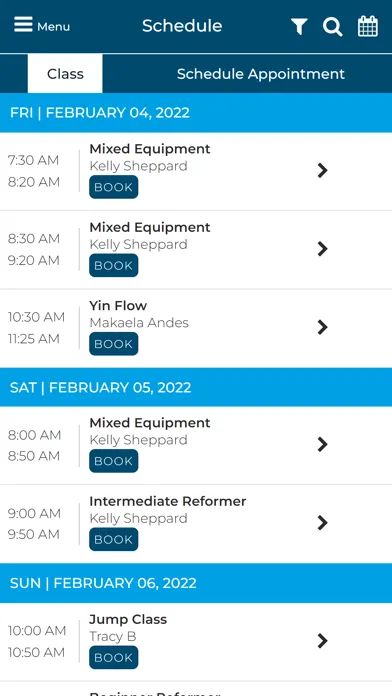
Task: Tap the search magnifier icon
Action: pos(333,27)
